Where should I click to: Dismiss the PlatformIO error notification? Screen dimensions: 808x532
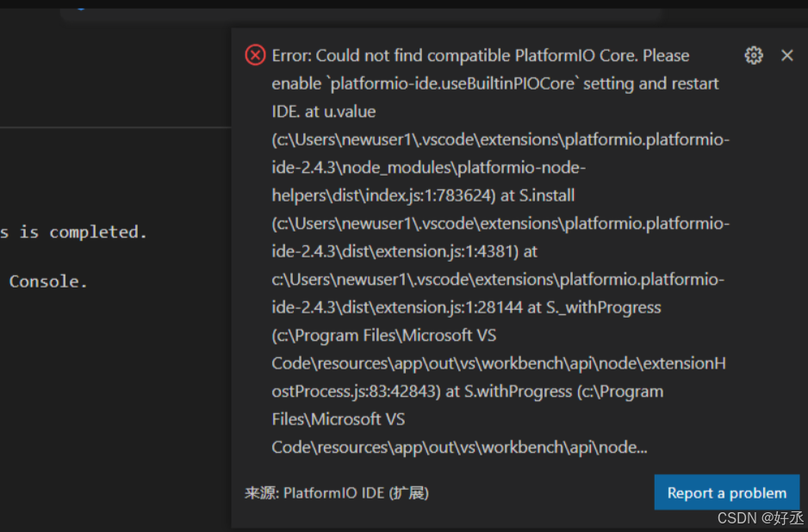point(786,55)
